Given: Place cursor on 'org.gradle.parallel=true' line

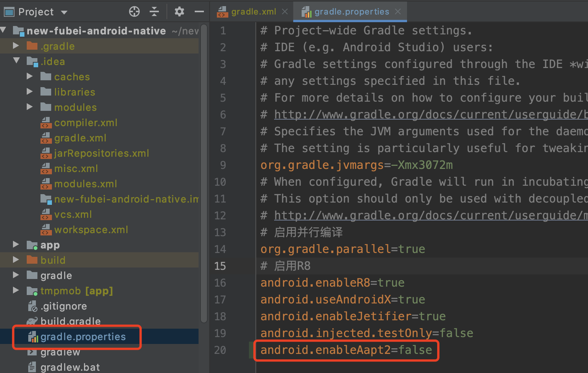Looking at the screenshot, I should [x=342, y=249].
